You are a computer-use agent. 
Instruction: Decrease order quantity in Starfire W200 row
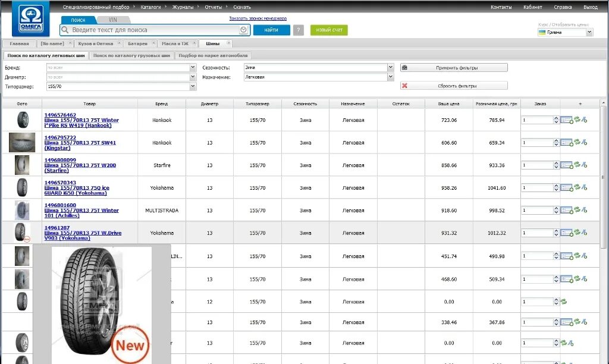coord(556,167)
